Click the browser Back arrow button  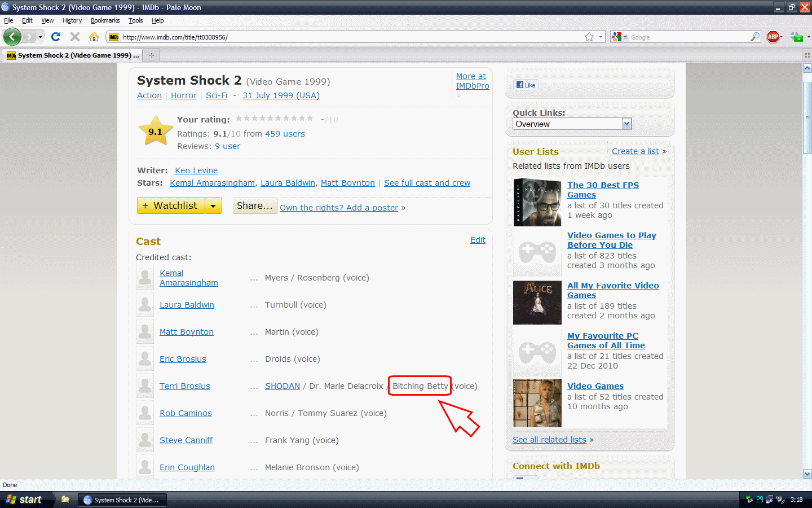point(12,37)
